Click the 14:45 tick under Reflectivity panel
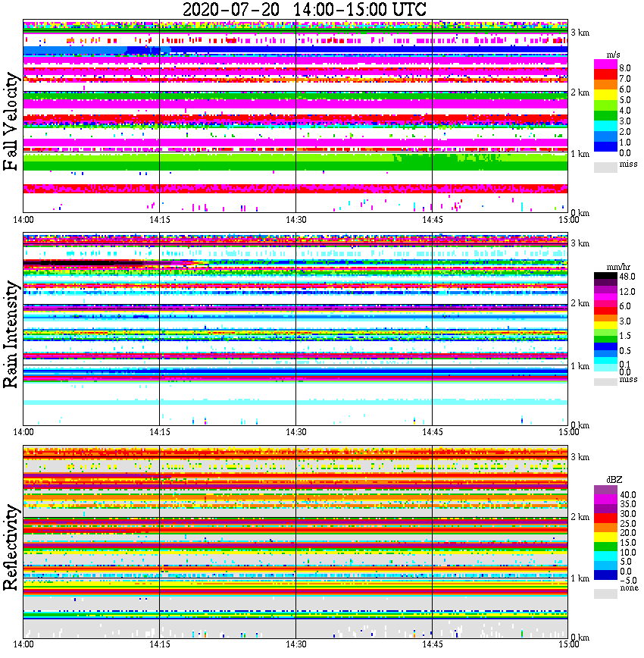The image size is (644, 658). point(432,644)
